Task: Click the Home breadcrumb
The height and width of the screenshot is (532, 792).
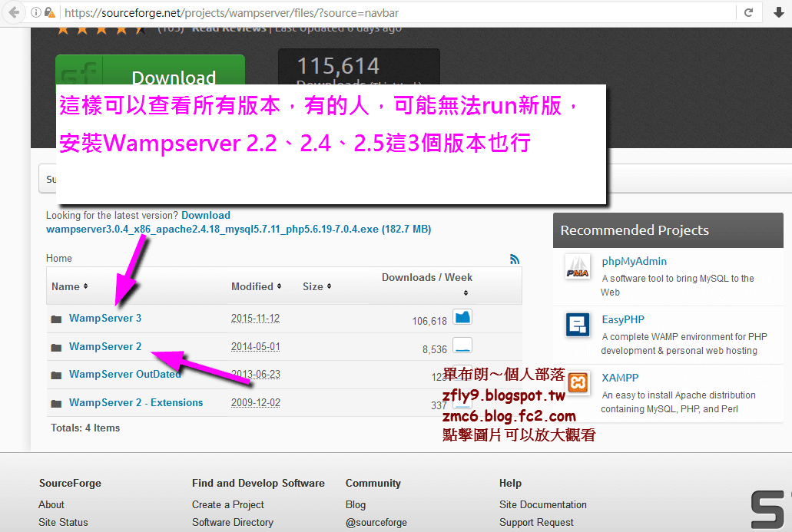Action: point(59,259)
